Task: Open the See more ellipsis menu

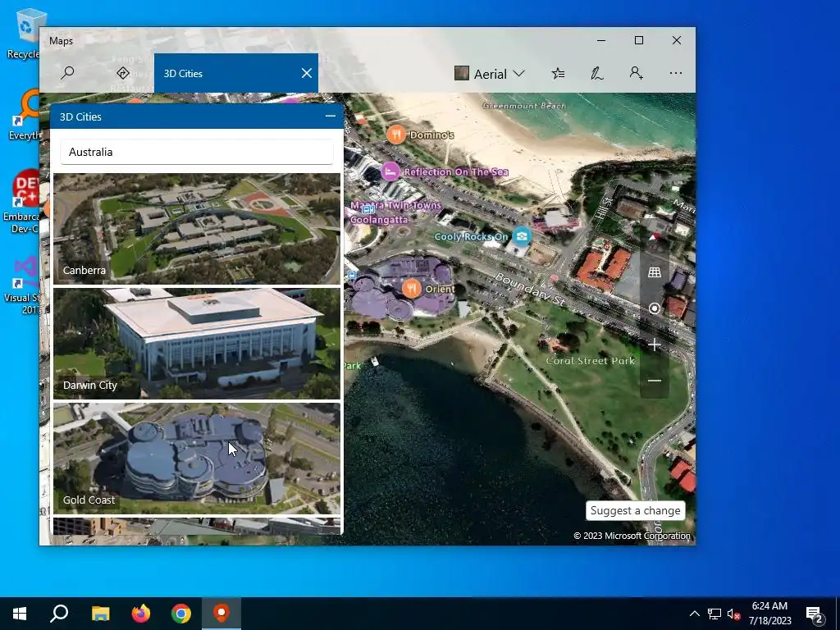Action: coord(676,73)
